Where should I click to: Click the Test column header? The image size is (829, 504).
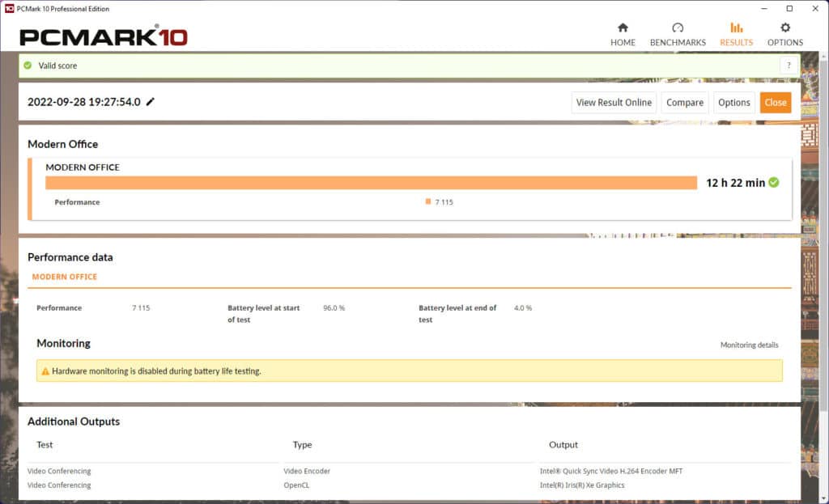pos(45,445)
